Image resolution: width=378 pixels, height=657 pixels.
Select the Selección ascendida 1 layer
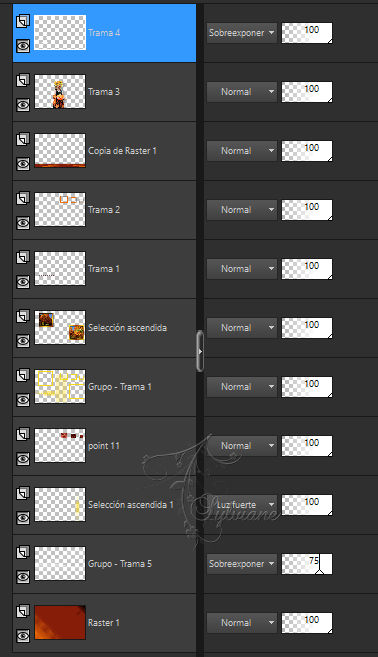tap(104, 505)
